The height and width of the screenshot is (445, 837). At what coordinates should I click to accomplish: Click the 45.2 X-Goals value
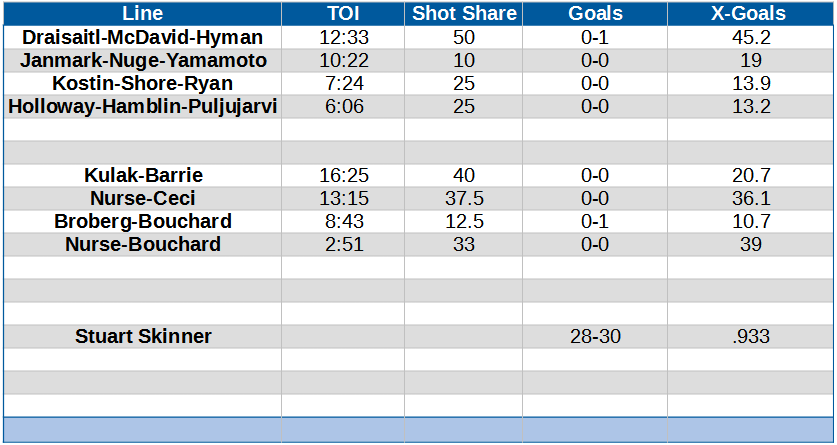point(751,37)
